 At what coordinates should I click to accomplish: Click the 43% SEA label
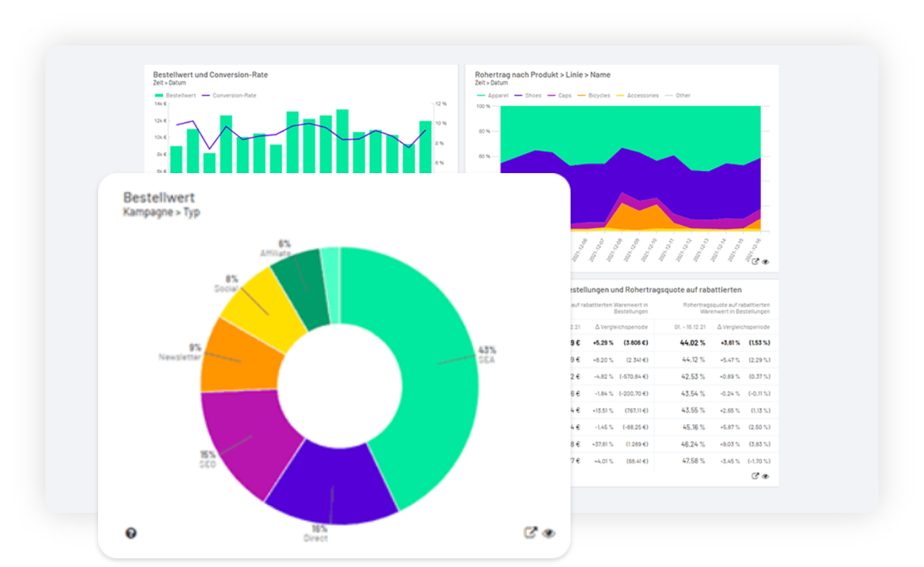[x=487, y=354]
